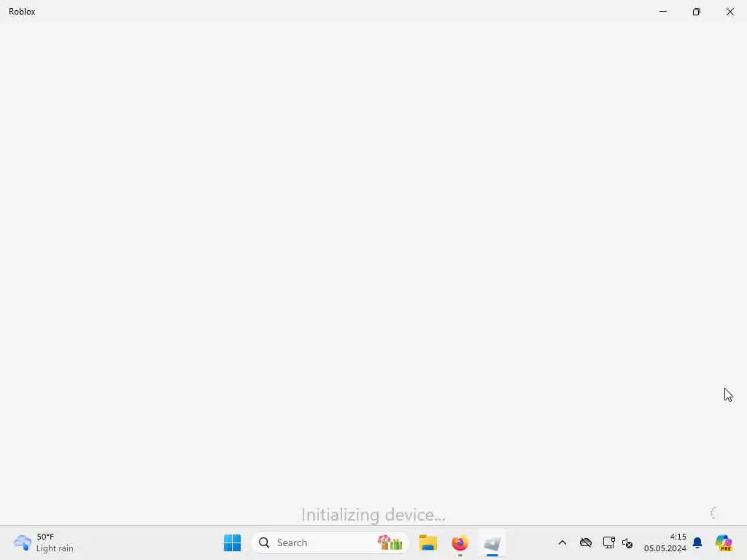
Task: Click the 05.05.2024 date text
Action: tap(665, 548)
